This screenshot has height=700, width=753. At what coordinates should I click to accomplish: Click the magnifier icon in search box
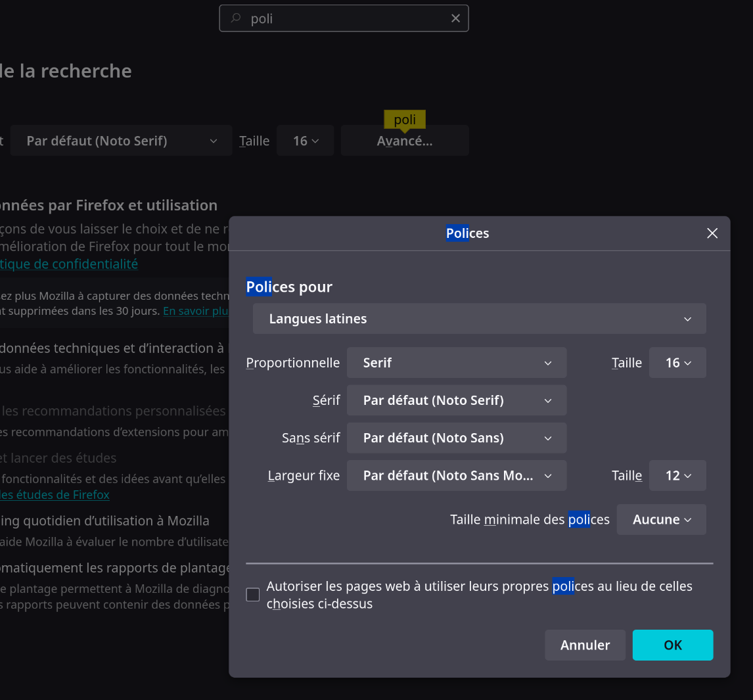(x=235, y=18)
